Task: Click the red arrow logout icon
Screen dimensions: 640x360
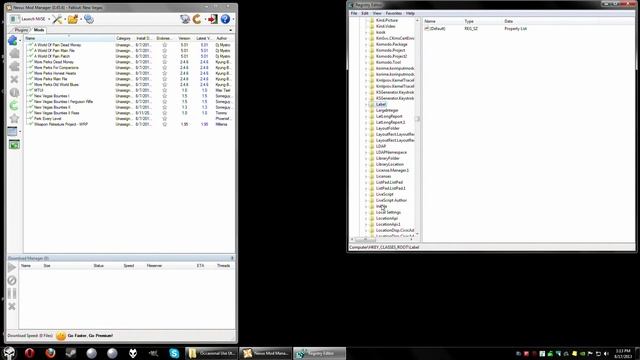Action: tap(212, 19)
